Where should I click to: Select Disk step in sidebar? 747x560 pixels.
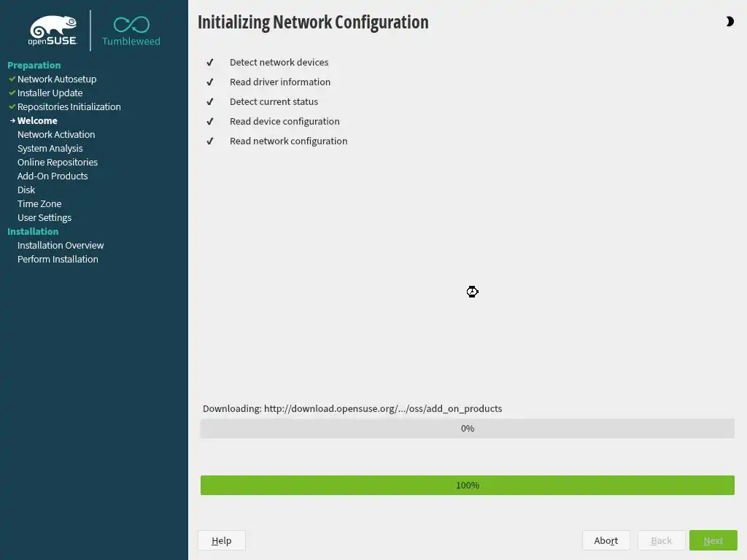[x=26, y=190]
